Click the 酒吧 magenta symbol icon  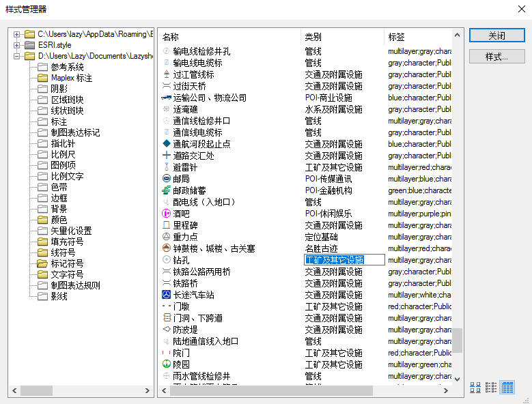coord(166,214)
